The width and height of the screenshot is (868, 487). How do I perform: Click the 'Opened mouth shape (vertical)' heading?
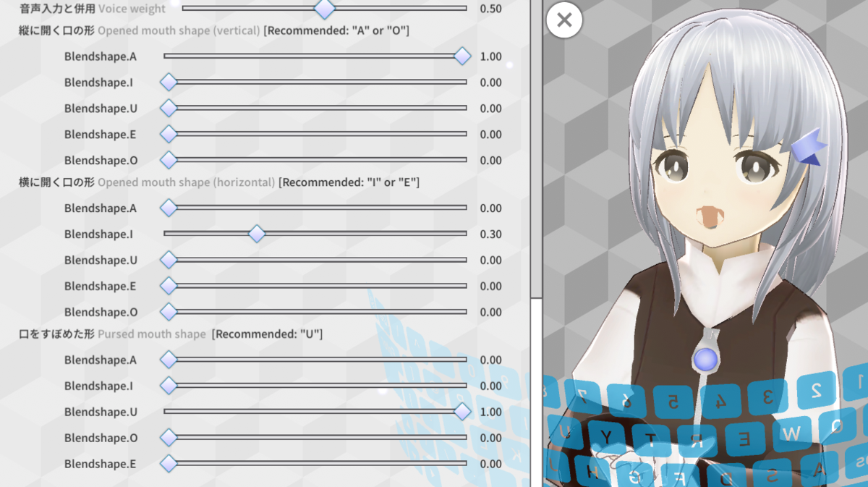[179, 31]
